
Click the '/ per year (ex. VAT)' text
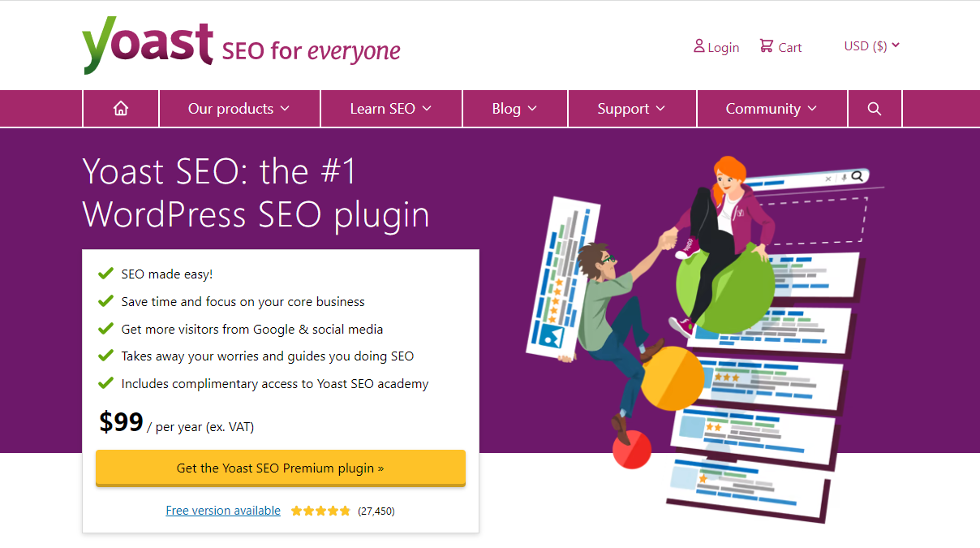[x=200, y=426]
